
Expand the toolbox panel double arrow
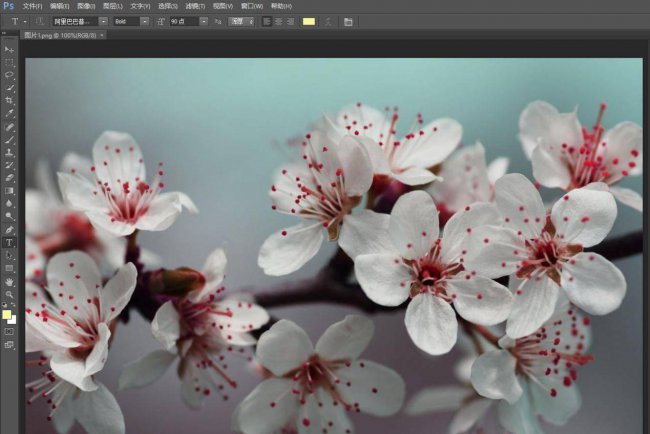(4, 32)
